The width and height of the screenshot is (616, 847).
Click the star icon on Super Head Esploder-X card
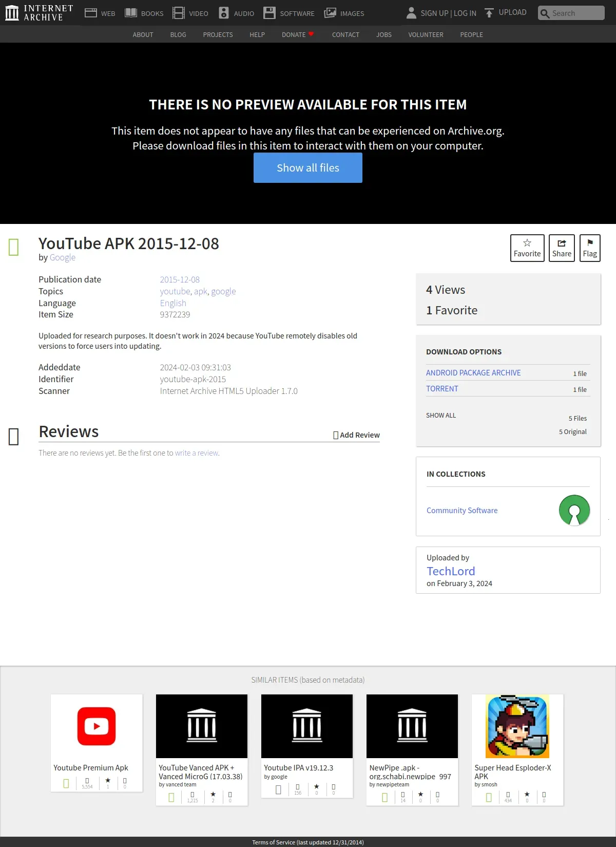click(x=527, y=794)
